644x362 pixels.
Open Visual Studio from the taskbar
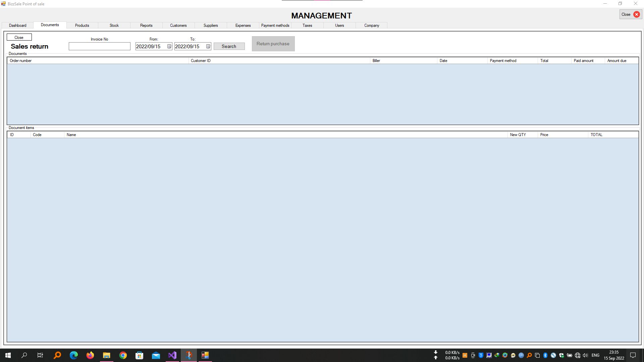[172, 355]
